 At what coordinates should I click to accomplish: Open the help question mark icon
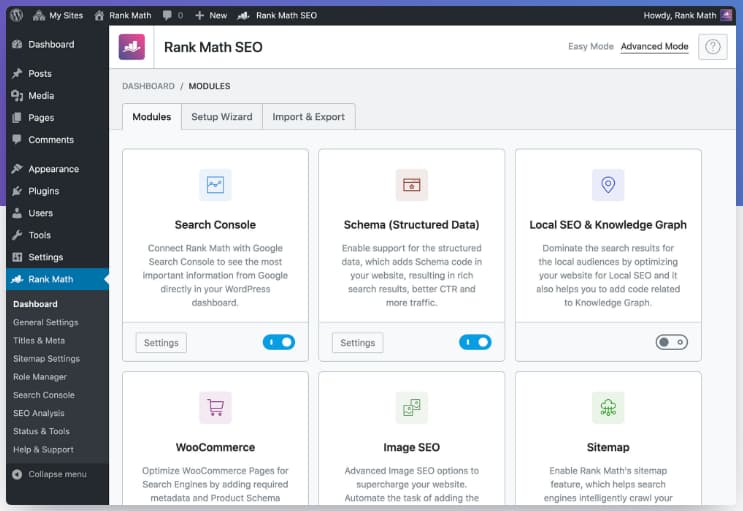(712, 47)
